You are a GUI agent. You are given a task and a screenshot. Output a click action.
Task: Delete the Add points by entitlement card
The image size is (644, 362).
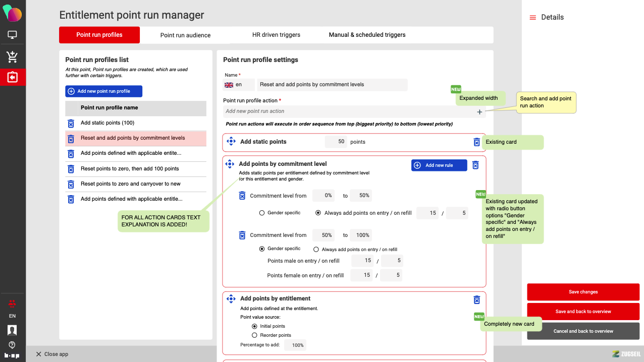[x=476, y=300]
